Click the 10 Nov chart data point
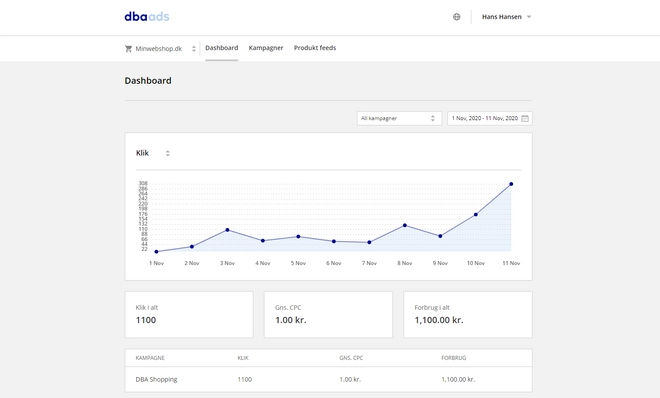The image size is (660, 398). [476, 215]
